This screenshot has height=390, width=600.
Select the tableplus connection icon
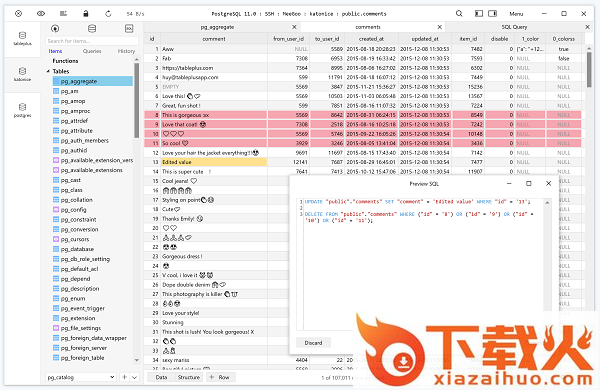[22, 39]
